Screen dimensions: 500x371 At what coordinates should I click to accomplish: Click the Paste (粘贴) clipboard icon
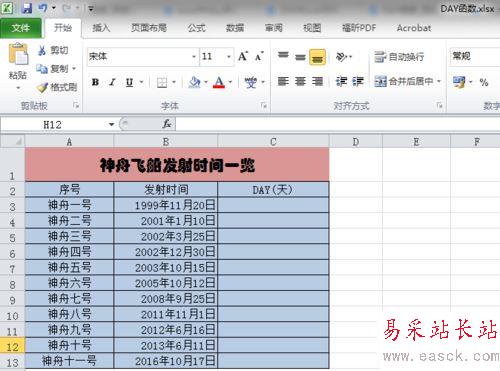(18, 54)
